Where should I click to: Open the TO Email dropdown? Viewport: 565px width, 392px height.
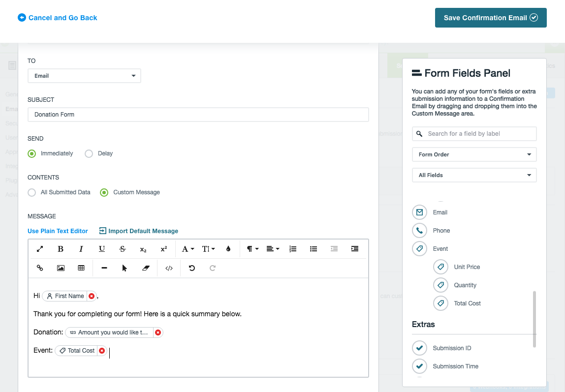point(84,76)
